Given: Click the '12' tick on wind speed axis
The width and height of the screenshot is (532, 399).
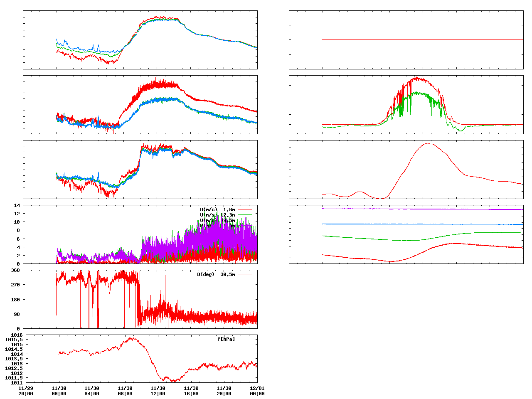Looking at the screenshot, I should tap(17, 214).
